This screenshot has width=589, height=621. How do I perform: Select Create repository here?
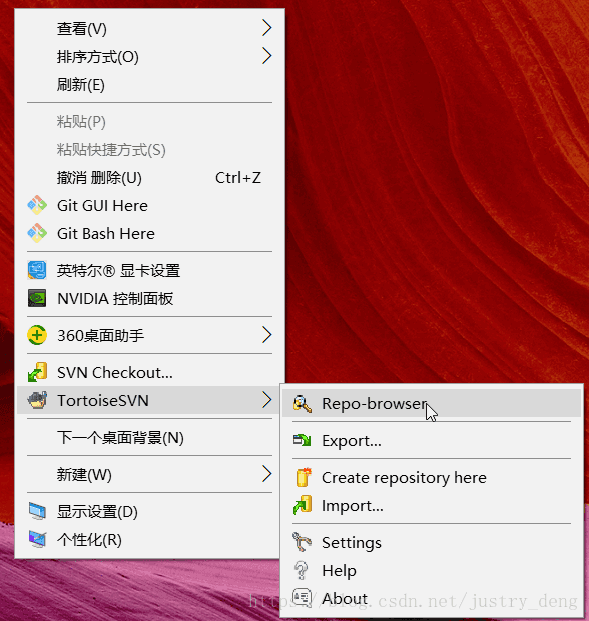pyautogui.click(x=431, y=477)
